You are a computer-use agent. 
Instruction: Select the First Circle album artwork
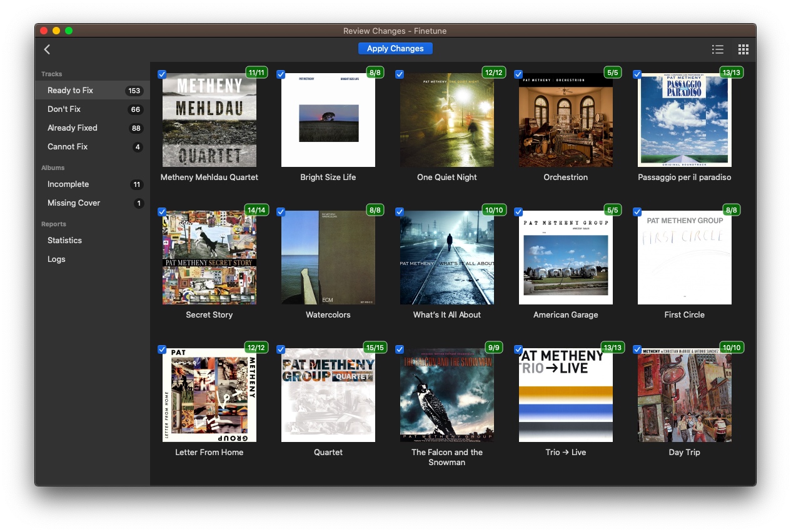(x=685, y=258)
